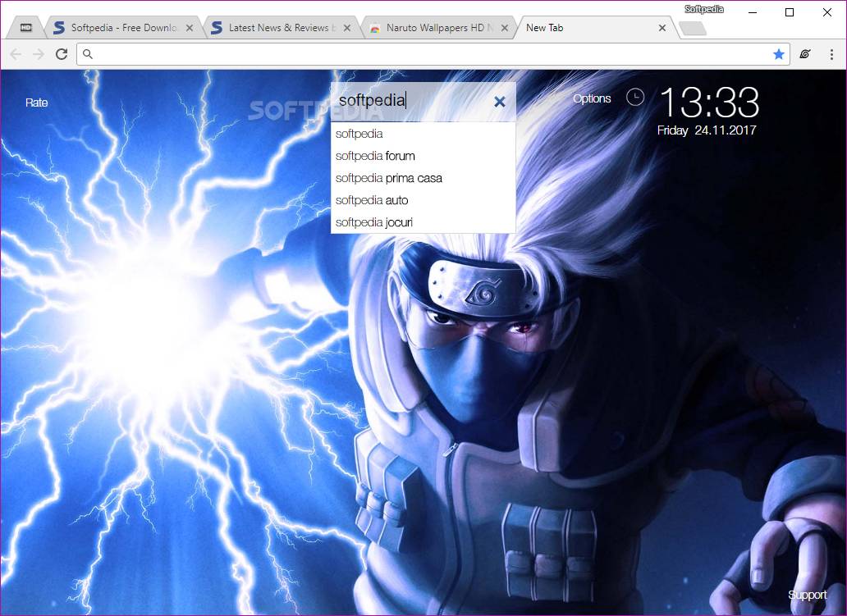Click the back navigation arrow
This screenshot has height=616, width=847.
coord(16,54)
